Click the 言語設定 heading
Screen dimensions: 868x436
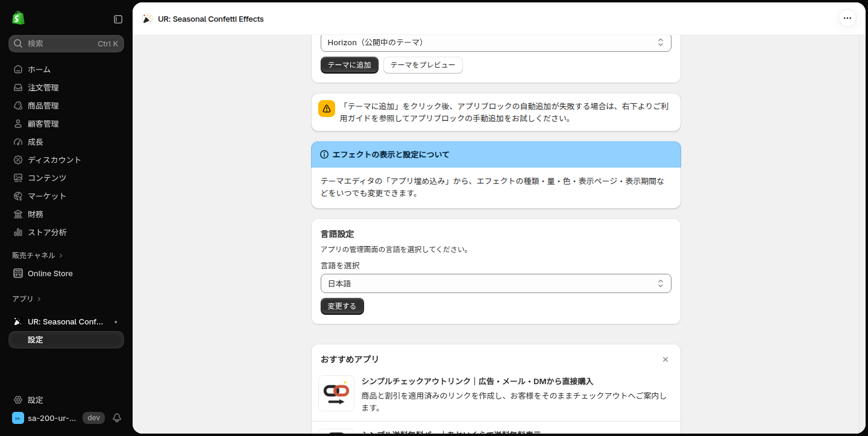pyautogui.click(x=337, y=234)
